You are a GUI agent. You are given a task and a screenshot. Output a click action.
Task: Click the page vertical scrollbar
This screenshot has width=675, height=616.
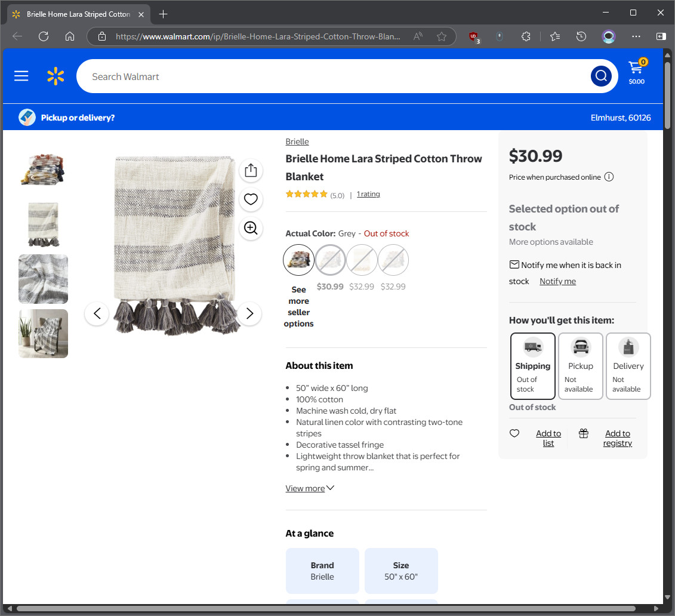point(667,95)
